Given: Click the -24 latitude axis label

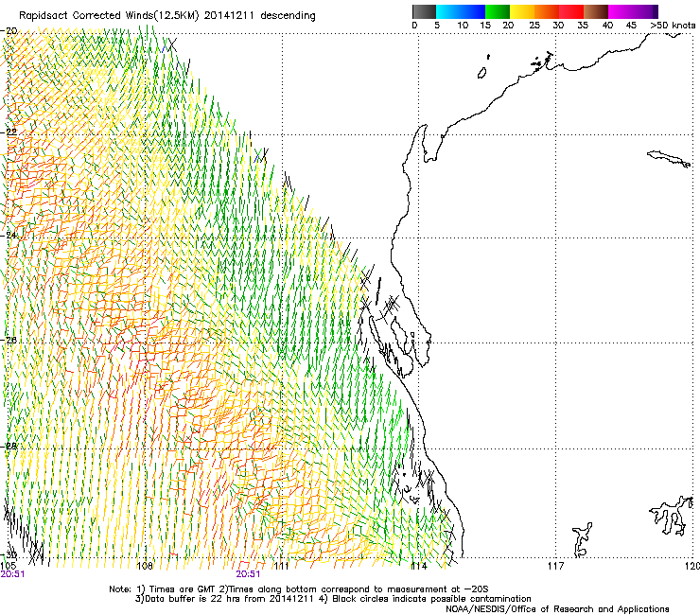Looking at the screenshot, I should [9, 235].
